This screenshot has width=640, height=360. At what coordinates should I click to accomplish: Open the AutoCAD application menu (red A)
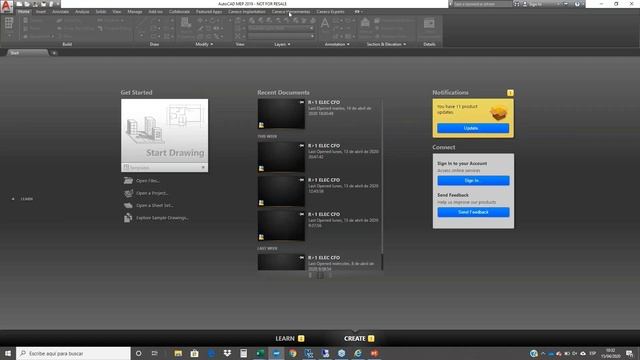point(6,6)
